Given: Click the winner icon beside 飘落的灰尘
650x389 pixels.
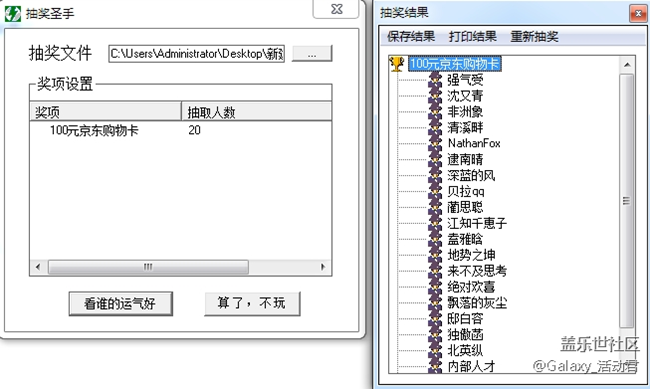Looking at the screenshot, I should (435, 303).
